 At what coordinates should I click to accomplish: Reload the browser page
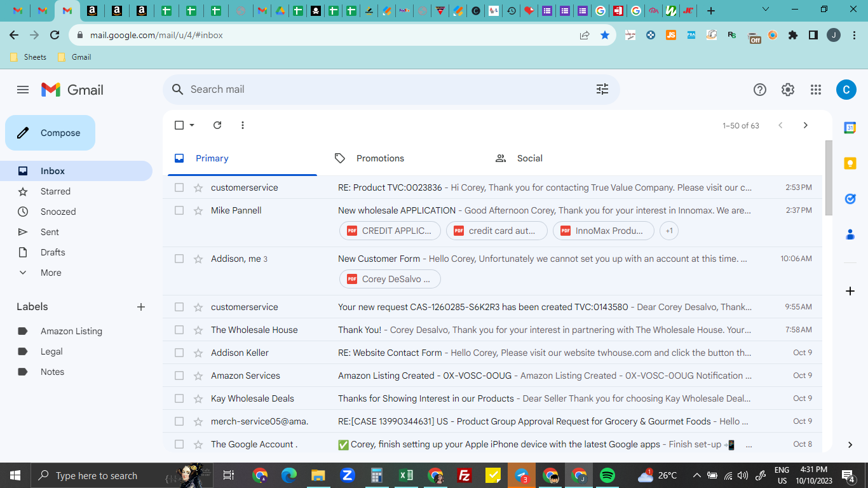coord(55,35)
